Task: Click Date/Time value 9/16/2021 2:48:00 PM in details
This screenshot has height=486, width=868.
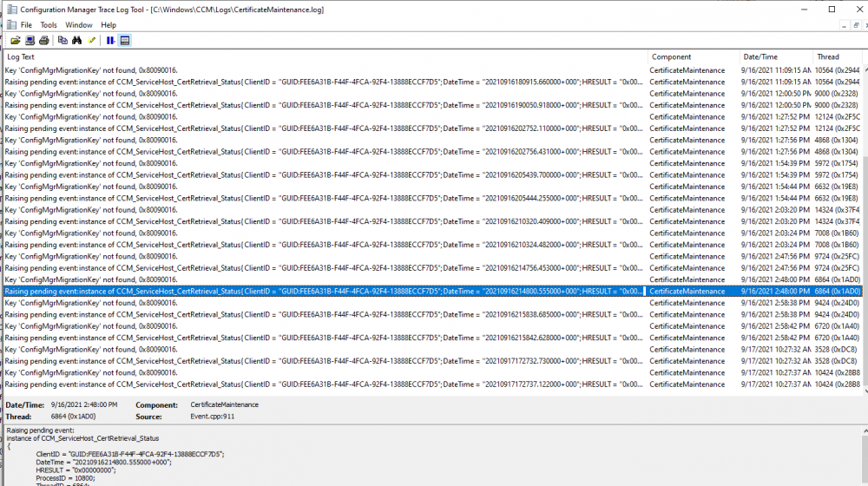Action: point(84,404)
